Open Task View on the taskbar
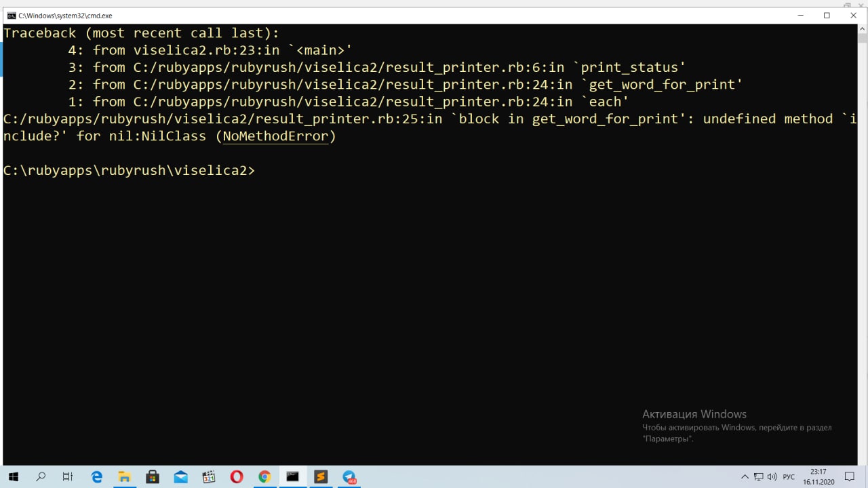868x488 pixels. 68,476
